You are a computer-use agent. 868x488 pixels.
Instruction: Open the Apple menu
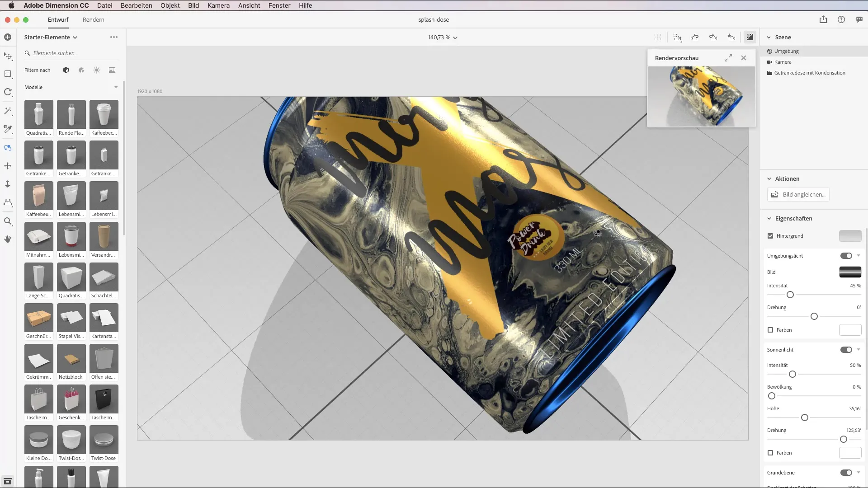click(11, 5)
